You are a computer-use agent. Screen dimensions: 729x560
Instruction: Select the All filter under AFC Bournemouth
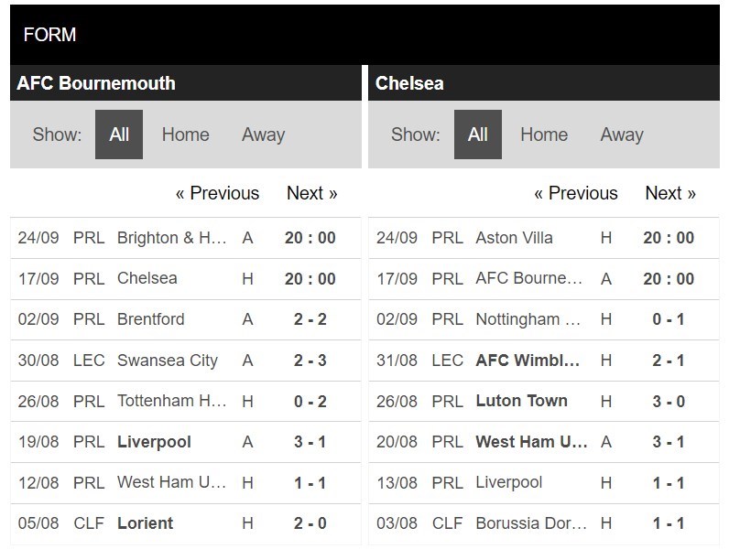point(119,135)
